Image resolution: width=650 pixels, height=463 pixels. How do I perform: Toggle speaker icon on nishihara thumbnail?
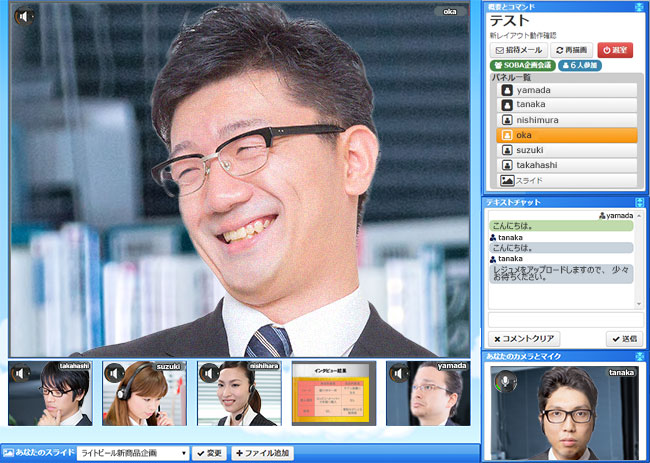pos(209,374)
